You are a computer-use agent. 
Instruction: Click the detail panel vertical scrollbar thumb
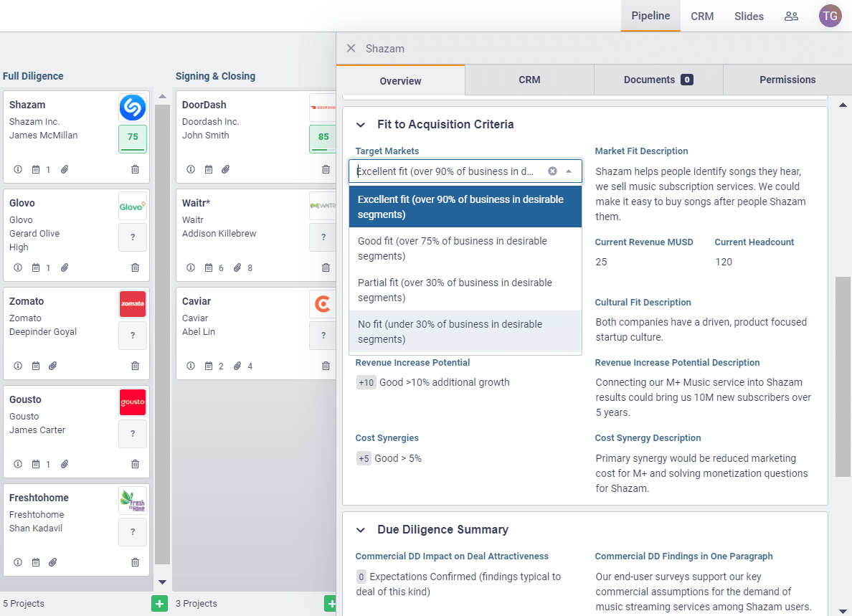(x=843, y=377)
